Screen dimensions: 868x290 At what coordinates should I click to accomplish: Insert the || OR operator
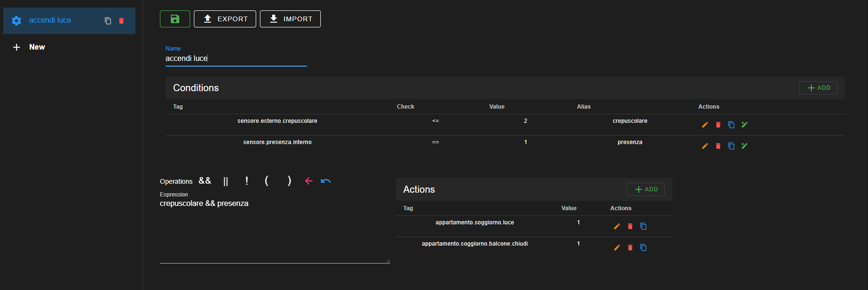[x=225, y=181]
